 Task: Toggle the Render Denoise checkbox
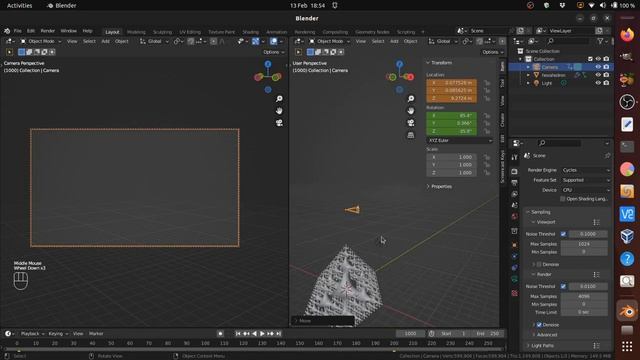tap(539, 325)
